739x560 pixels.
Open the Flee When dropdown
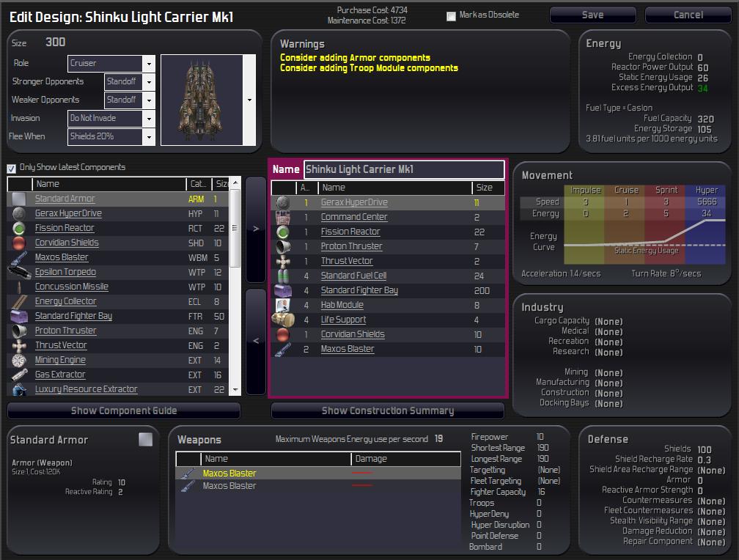149,136
